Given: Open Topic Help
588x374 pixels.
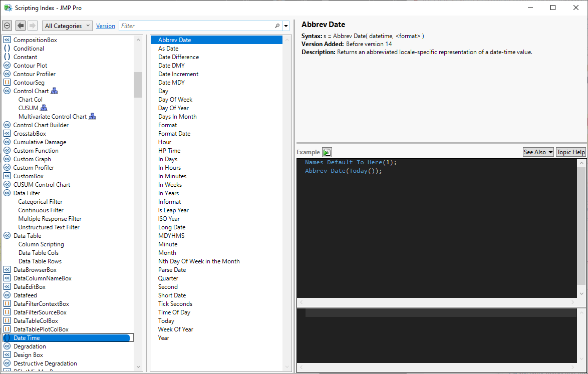Looking at the screenshot, I should [570, 152].
